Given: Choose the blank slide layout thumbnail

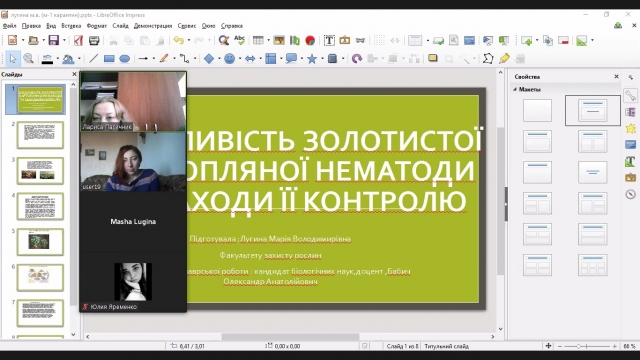Looking at the screenshot, I should (x=537, y=110).
